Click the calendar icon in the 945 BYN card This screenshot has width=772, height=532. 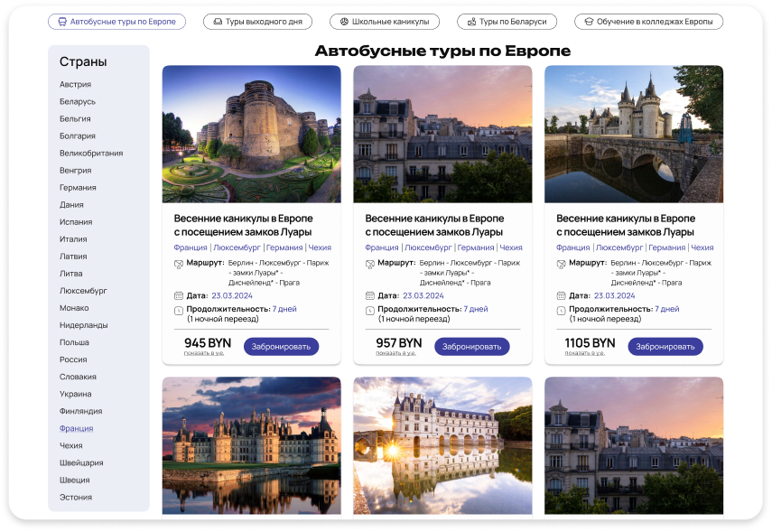coord(179,295)
